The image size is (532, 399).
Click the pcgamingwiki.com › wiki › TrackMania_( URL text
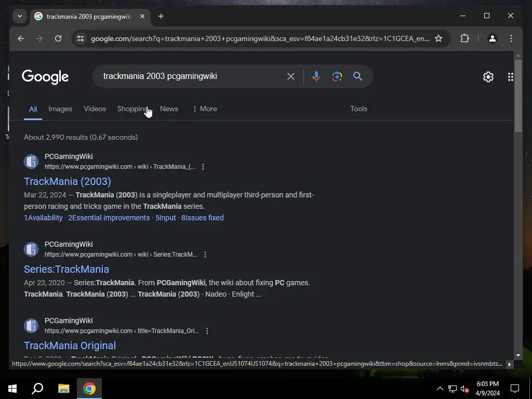[120, 167]
